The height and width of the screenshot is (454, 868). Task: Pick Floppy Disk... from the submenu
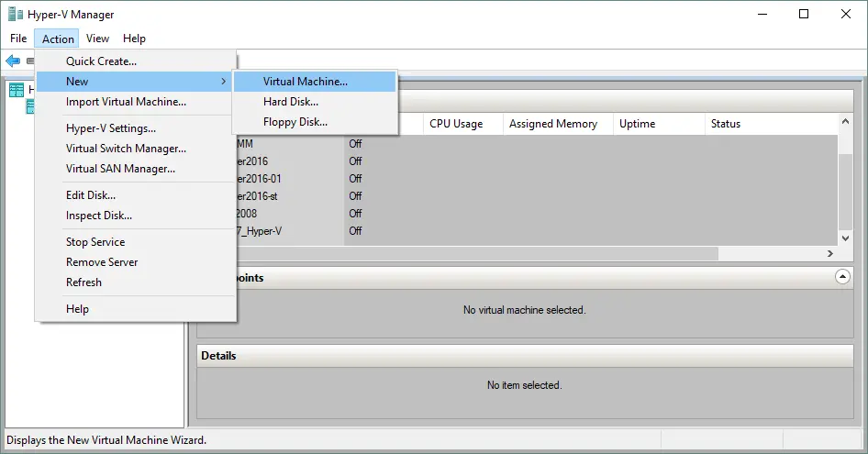point(295,122)
